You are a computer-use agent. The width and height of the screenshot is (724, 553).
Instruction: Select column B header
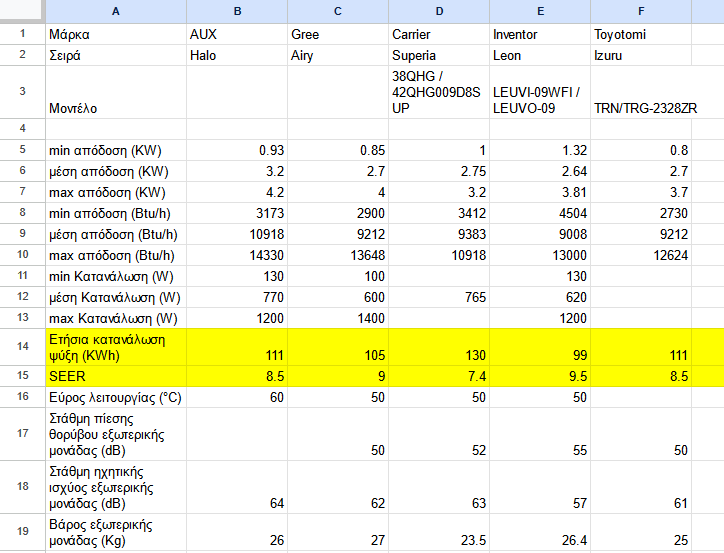tap(237, 12)
